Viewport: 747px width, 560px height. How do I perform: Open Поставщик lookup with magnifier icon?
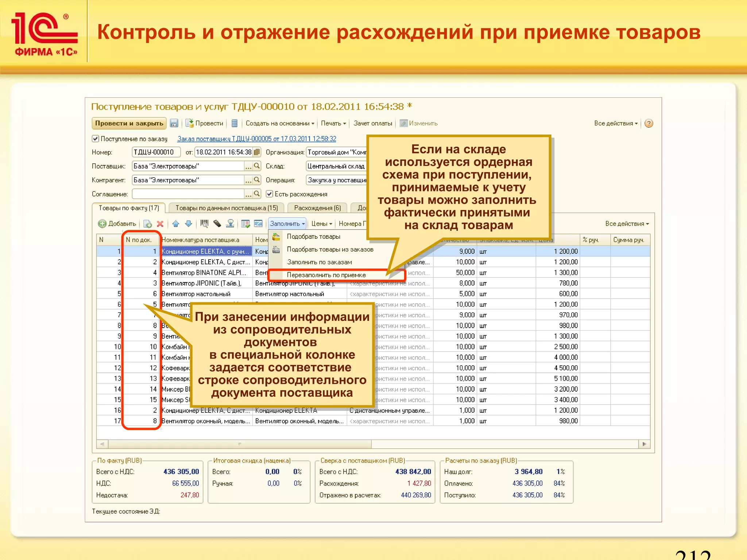point(257,166)
